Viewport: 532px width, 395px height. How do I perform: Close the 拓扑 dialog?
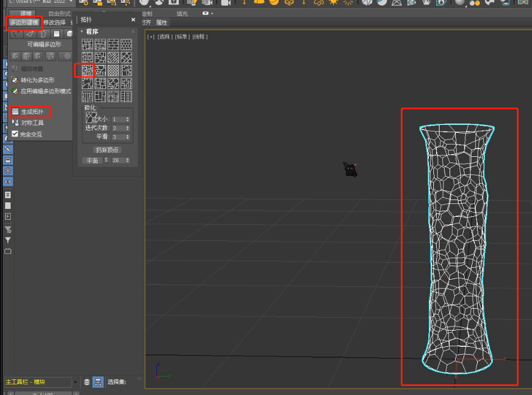(133, 20)
